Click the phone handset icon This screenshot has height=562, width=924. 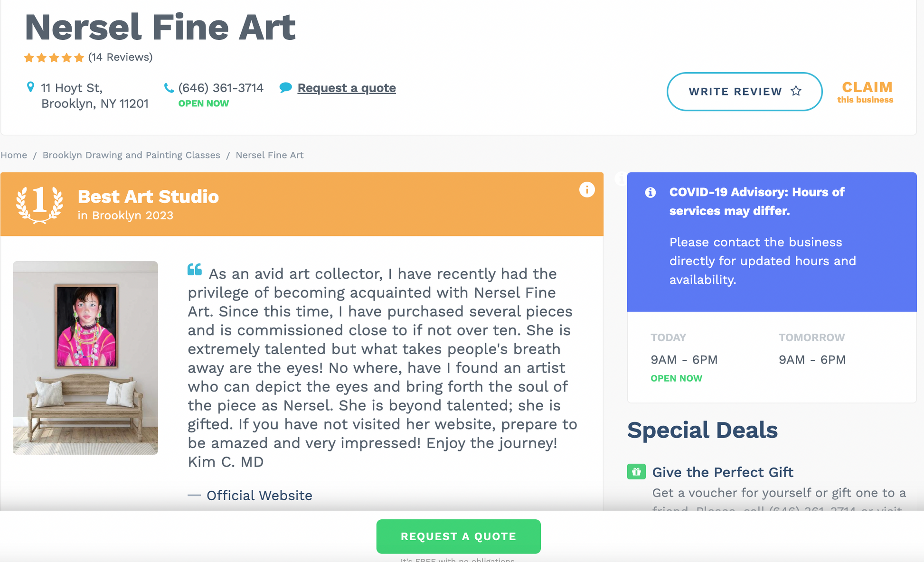click(169, 88)
